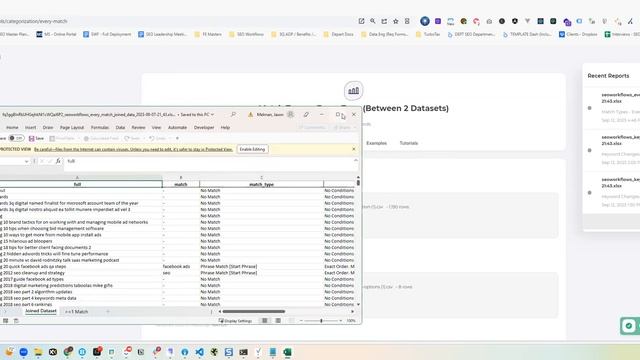Adjust the Excel zoom slider handle
This screenshot has height=360, width=640.
(321, 321)
